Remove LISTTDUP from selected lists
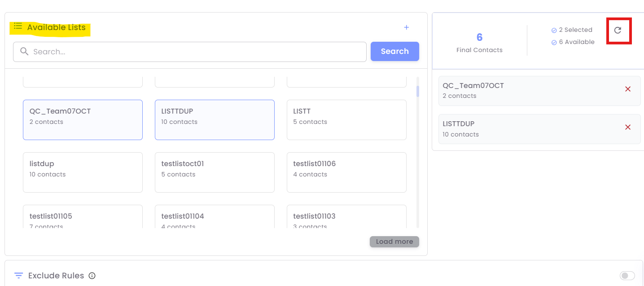This screenshot has height=286, width=644. tap(627, 127)
